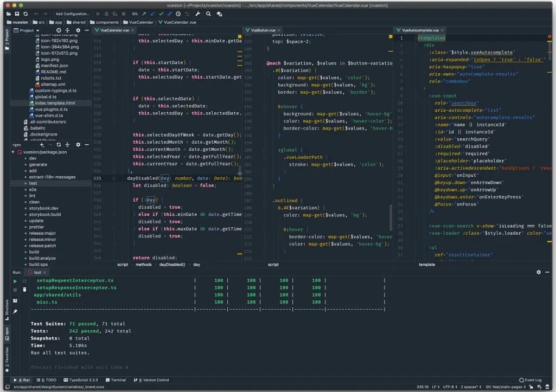Rerun test with green play icon

tap(15, 281)
